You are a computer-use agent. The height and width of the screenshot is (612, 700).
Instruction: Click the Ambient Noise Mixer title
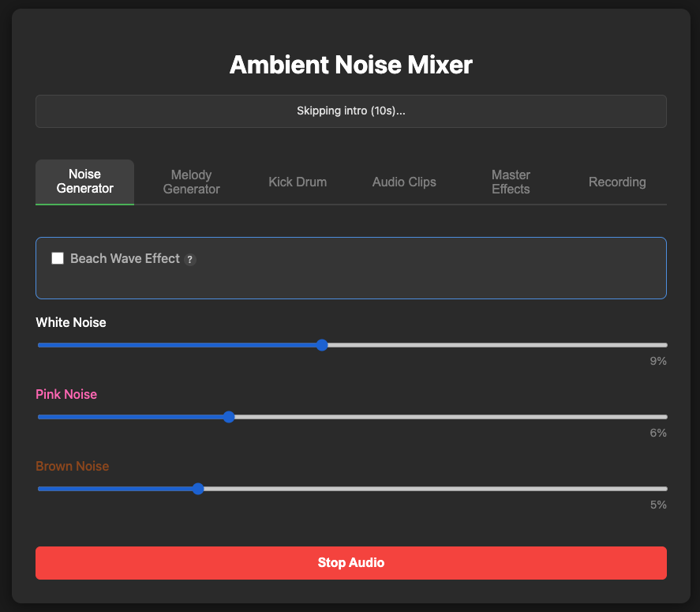pos(350,65)
